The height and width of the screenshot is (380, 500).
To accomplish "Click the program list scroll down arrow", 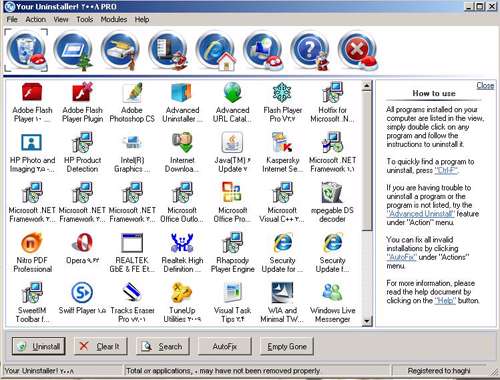I will 367,321.
